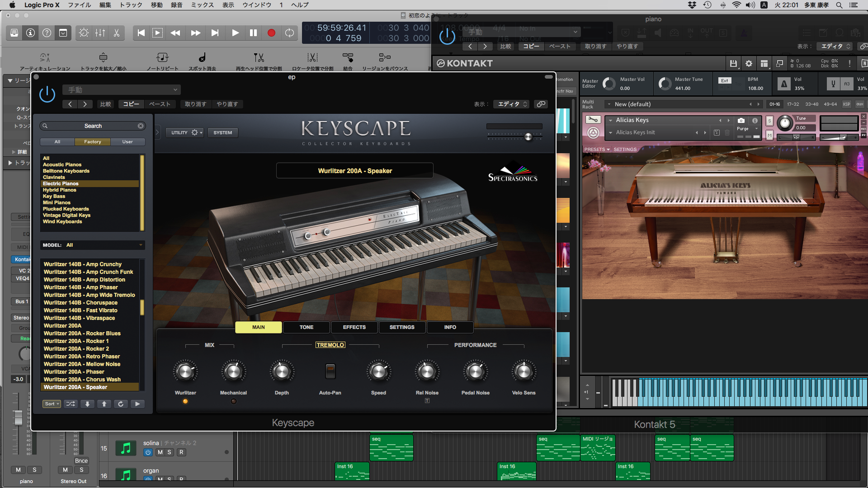Mute the solina track
This screenshot has width=868, height=488.
pos(160,452)
